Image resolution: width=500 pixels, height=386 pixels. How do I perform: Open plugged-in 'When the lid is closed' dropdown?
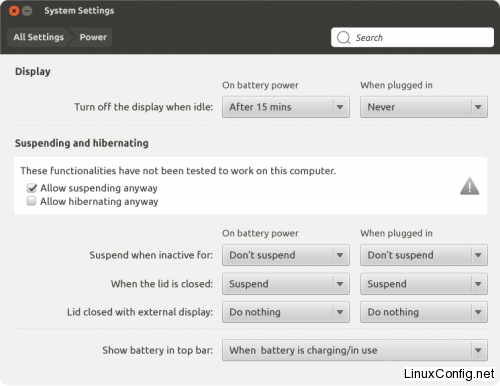tap(424, 284)
